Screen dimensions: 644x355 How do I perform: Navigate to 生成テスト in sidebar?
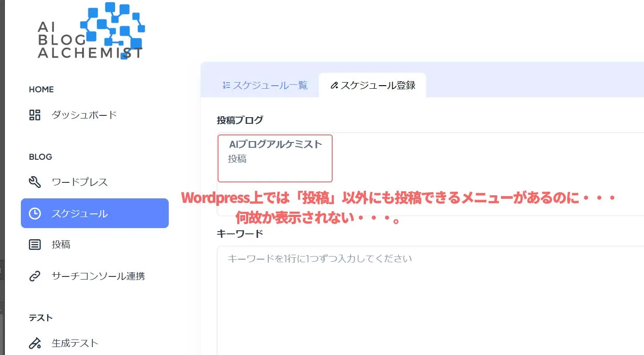tap(75, 343)
